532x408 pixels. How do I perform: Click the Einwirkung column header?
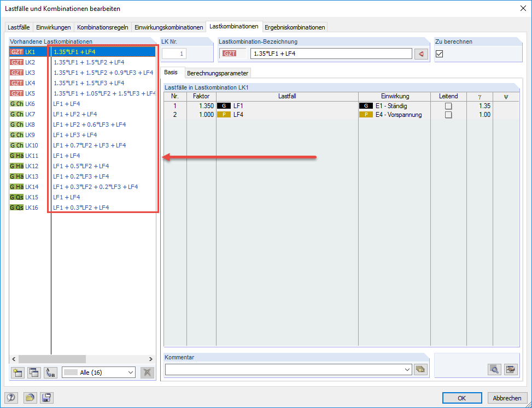tap(395, 97)
